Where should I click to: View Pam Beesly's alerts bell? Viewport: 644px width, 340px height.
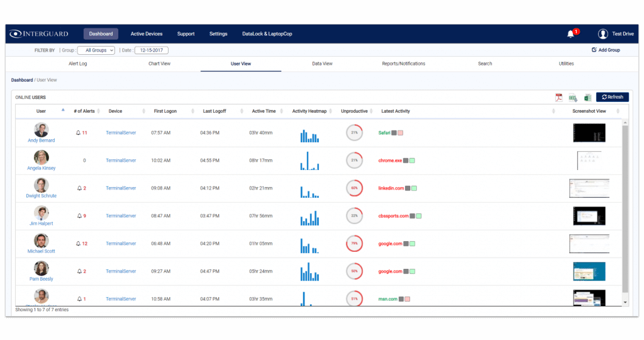[x=79, y=271]
